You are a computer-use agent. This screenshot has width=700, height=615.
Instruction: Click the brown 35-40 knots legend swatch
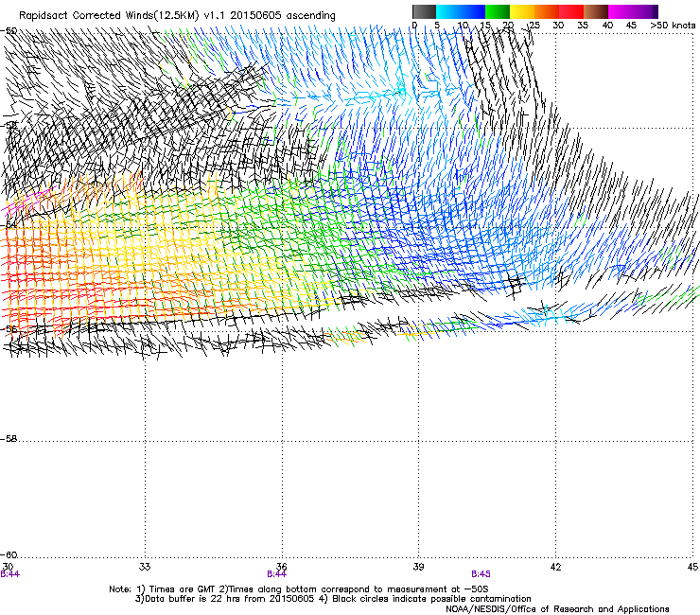click(x=596, y=11)
